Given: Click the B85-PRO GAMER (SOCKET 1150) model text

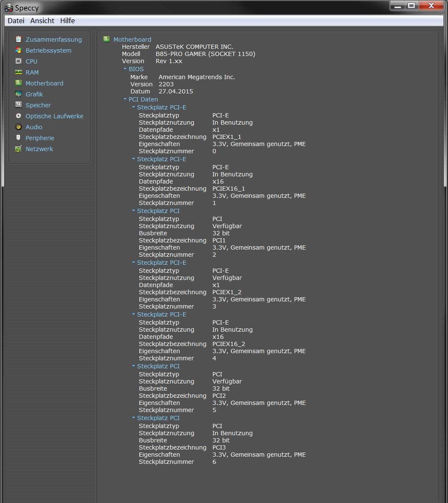Looking at the screenshot, I should pyautogui.click(x=206, y=54).
